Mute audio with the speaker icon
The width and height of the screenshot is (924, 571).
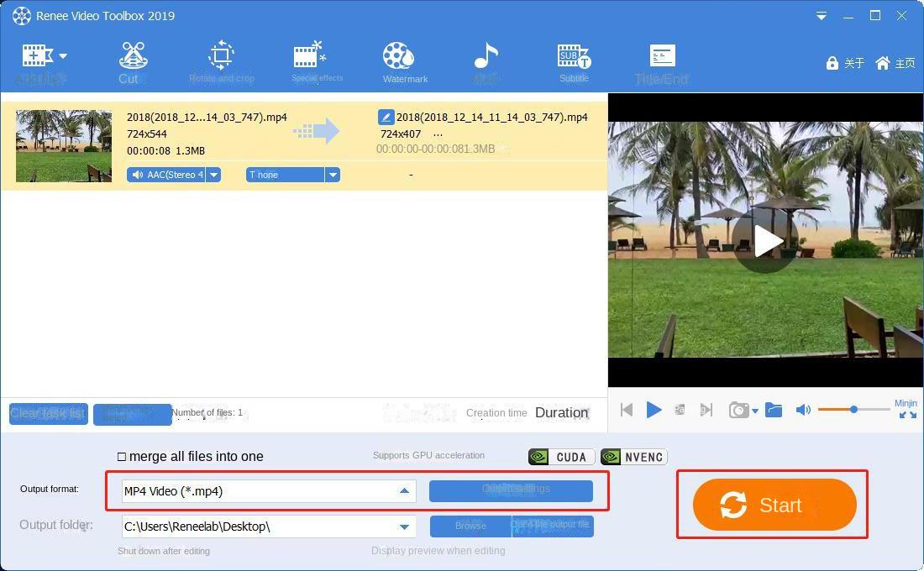(x=803, y=410)
